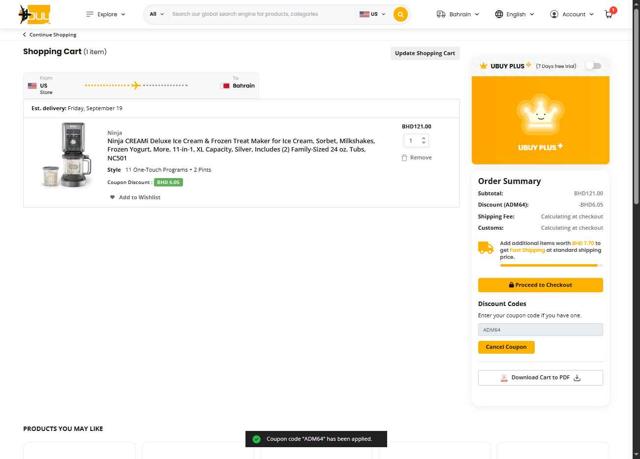Open the Ninja CREAMi product image
640x459 pixels.
(67, 155)
